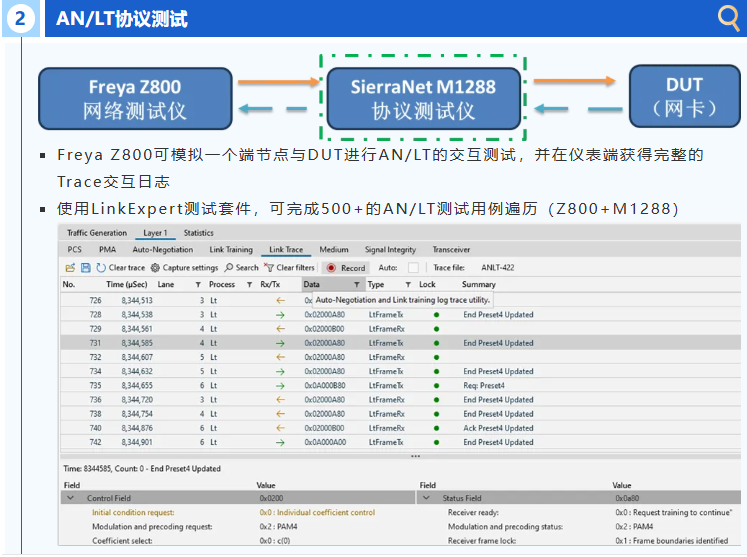Open the Process column filter dropdown
747x557 pixels.
click(x=249, y=285)
